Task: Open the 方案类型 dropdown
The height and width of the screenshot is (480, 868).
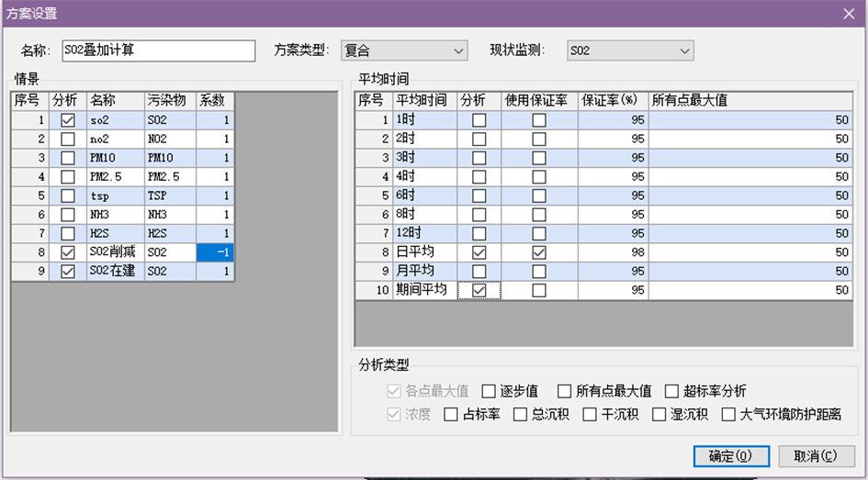Action: [x=404, y=50]
